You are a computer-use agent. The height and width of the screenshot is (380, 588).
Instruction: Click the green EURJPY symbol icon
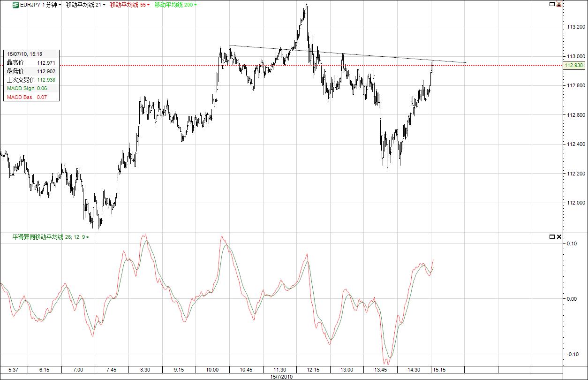pos(16,5)
